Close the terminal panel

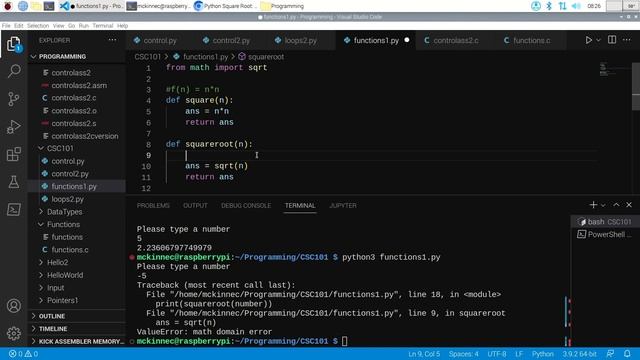[629, 205]
